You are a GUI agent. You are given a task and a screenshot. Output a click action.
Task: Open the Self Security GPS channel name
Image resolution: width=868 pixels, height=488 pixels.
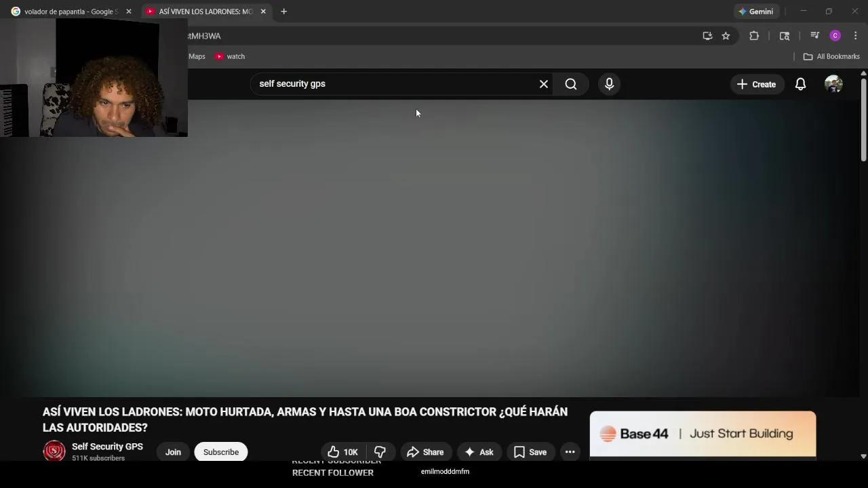pos(107,447)
